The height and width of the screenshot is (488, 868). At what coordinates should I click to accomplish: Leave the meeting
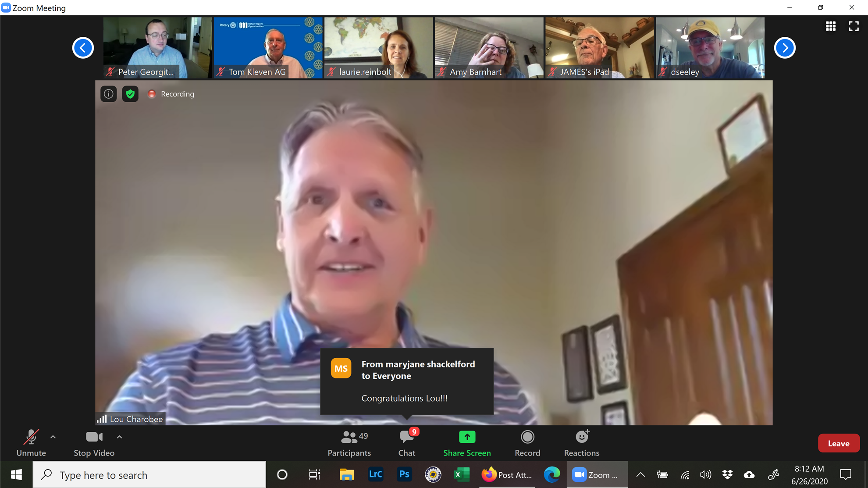(838, 443)
